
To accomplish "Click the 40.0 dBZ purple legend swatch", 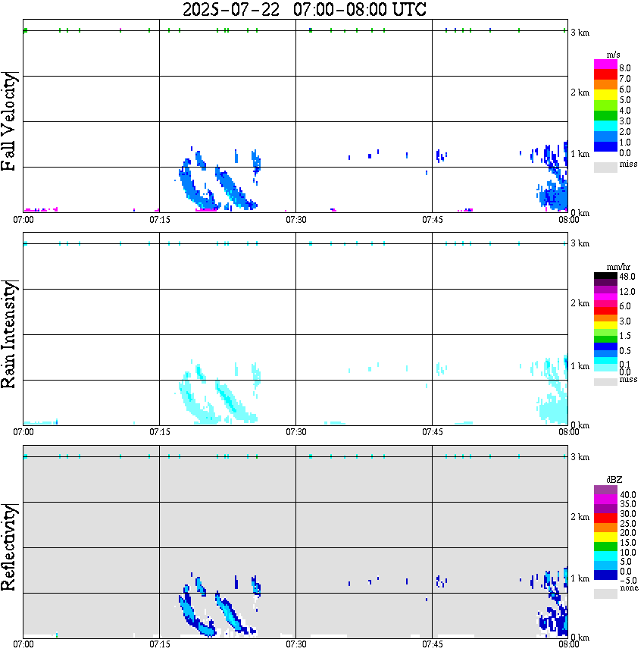I will (605, 490).
